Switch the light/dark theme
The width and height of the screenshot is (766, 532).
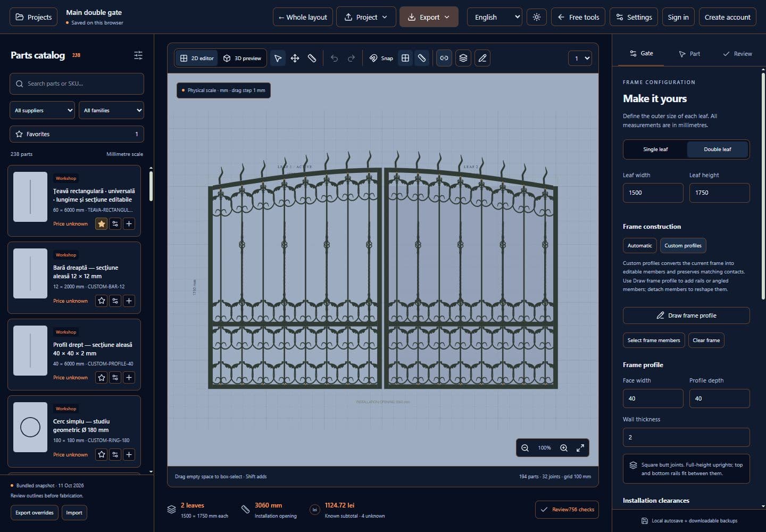pos(537,17)
